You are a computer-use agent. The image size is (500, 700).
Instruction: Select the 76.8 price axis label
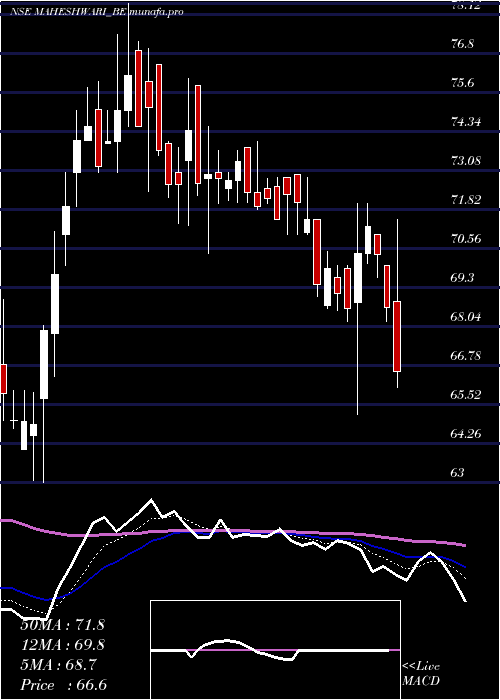coord(462,44)
